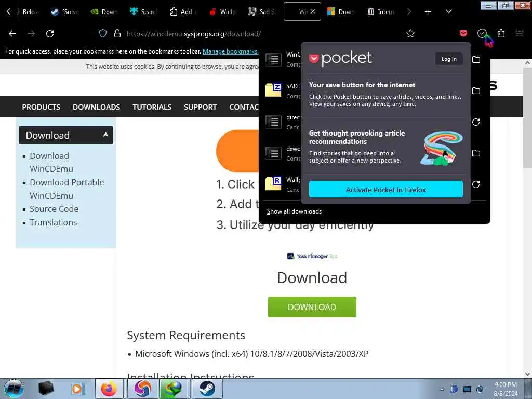
Task: Open the Windows Start orb
Action: (x=14, y=389)
